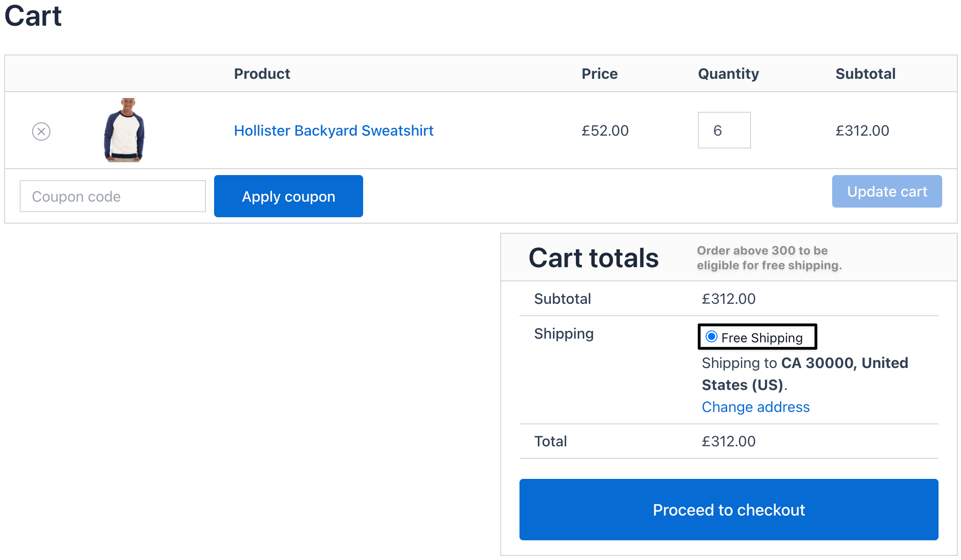Remove Hollister Backyard Sweatshirt from cart
Screen dimensions: 961x560
point(41,132)
